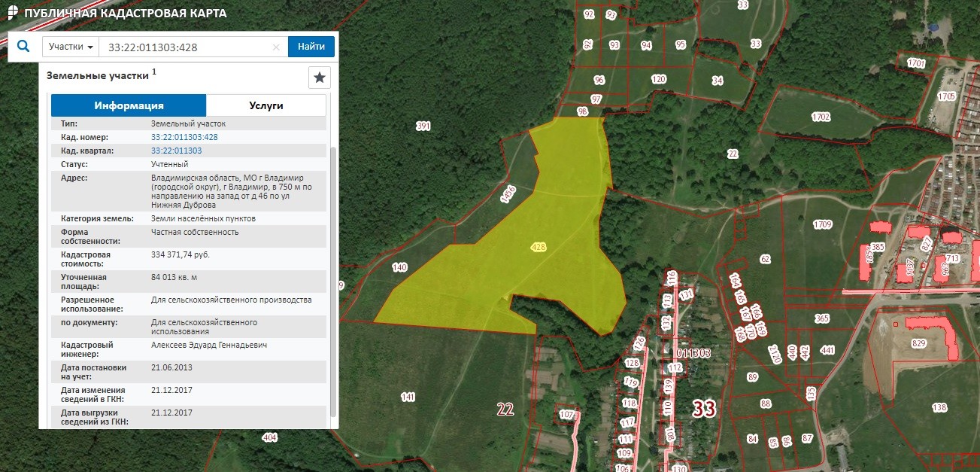Open cadastral number link 33:22:011303:428
This screenshot has width=980, height=472.
click(x=184, y=137)
